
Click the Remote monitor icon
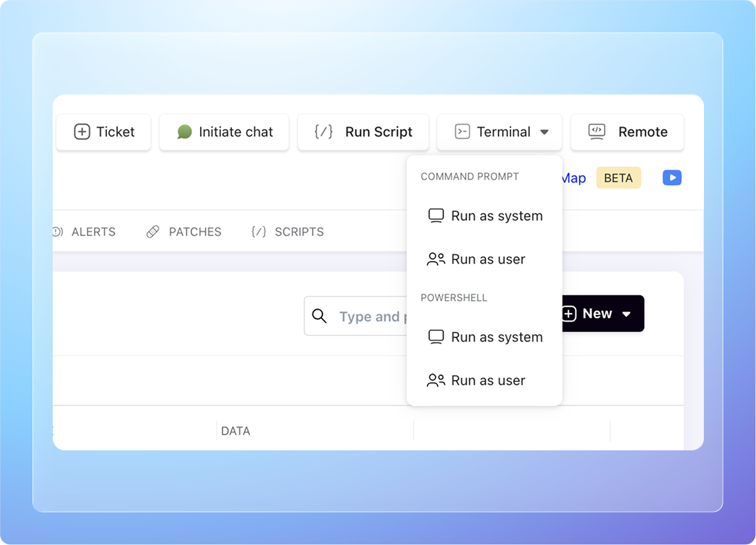596,132
